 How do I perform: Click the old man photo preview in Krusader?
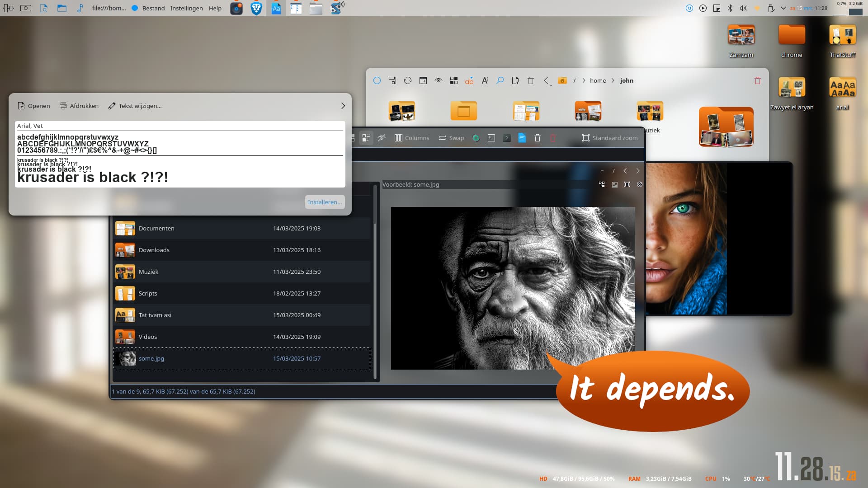[x=513, y=288]
